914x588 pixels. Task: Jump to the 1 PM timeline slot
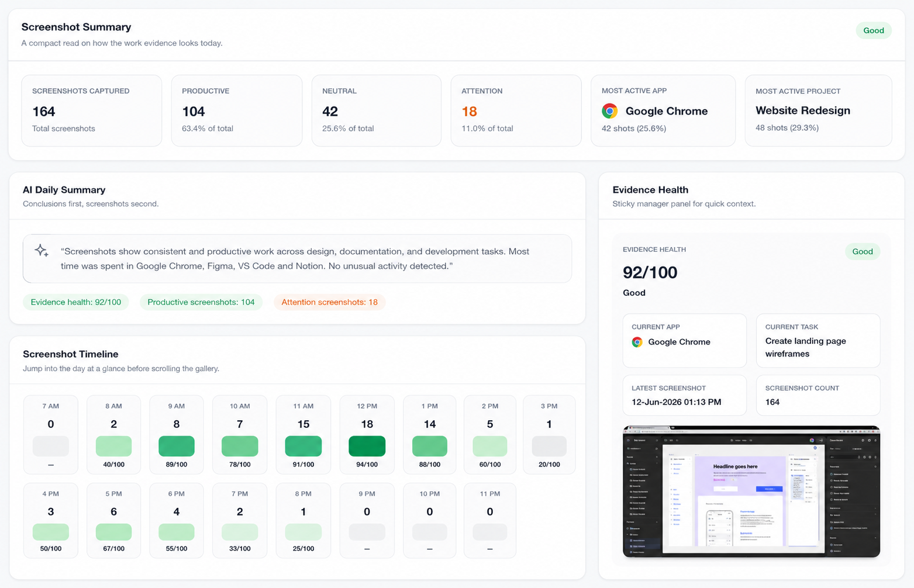click(430, 435)
